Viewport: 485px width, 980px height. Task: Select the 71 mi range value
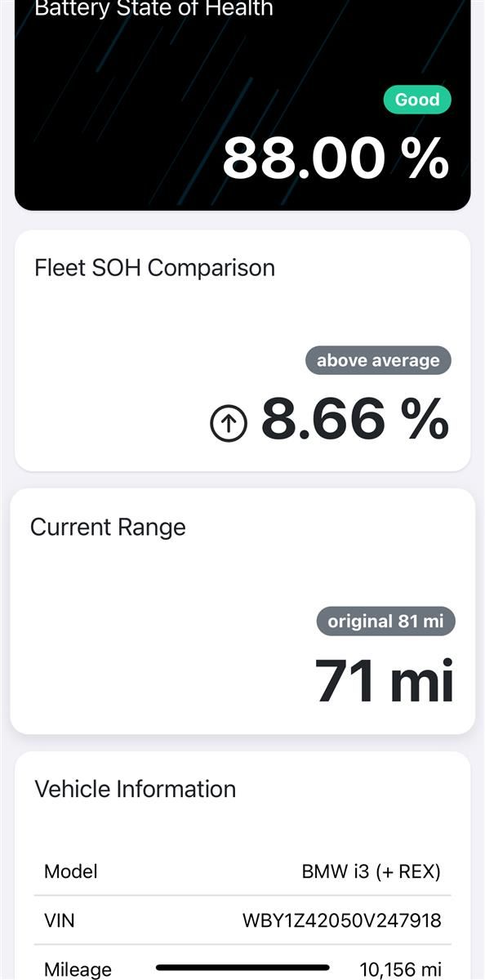385,680
